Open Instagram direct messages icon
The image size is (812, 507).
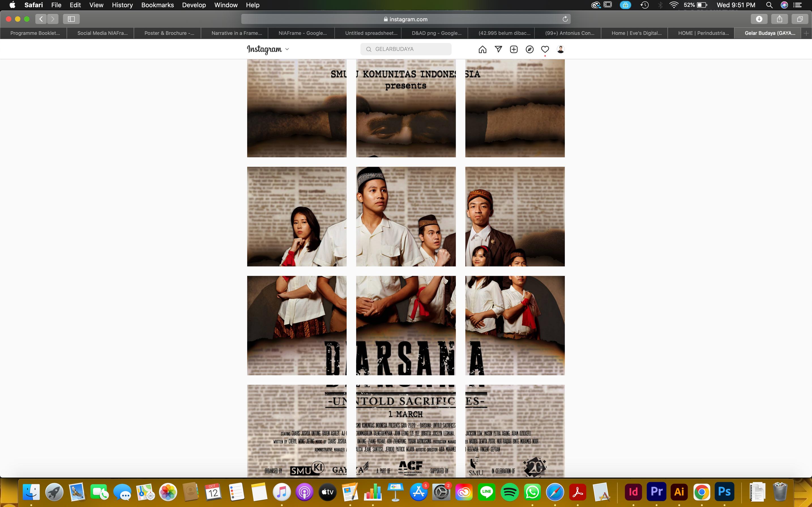(498, 49)
